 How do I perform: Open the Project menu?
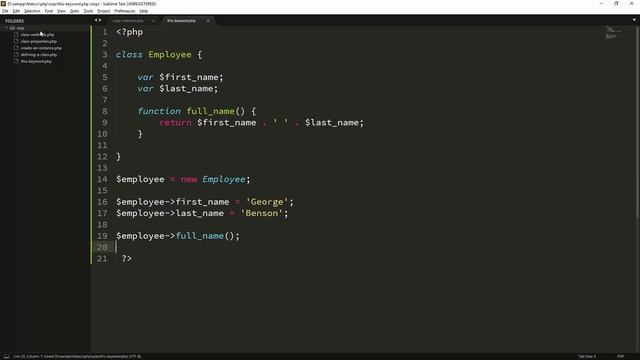[x=104, y=11]
